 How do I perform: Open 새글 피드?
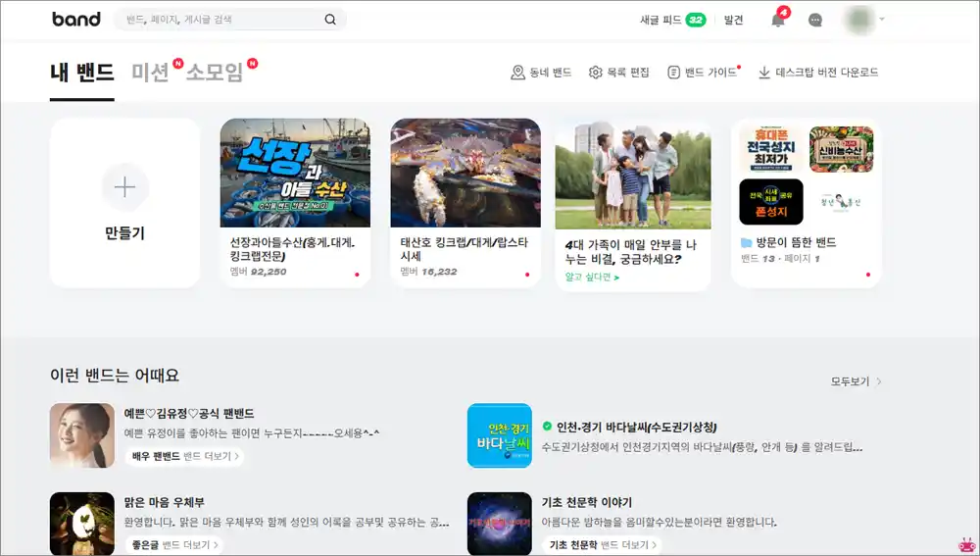pyautogui.click(x=661, y=20)
